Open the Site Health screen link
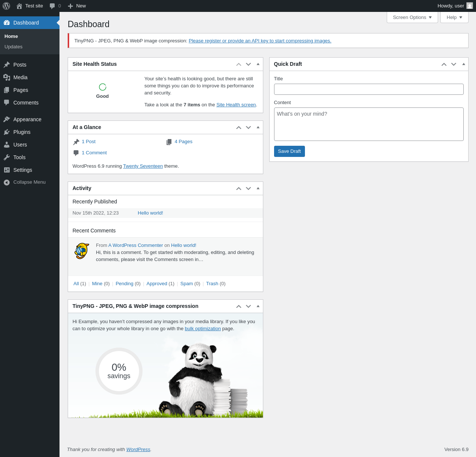This screenshot has height=457, width=476. tap(236, 105)
